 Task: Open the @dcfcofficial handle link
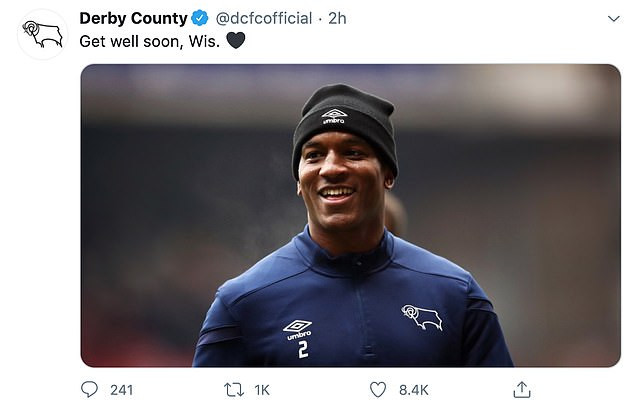click(264, 18)
